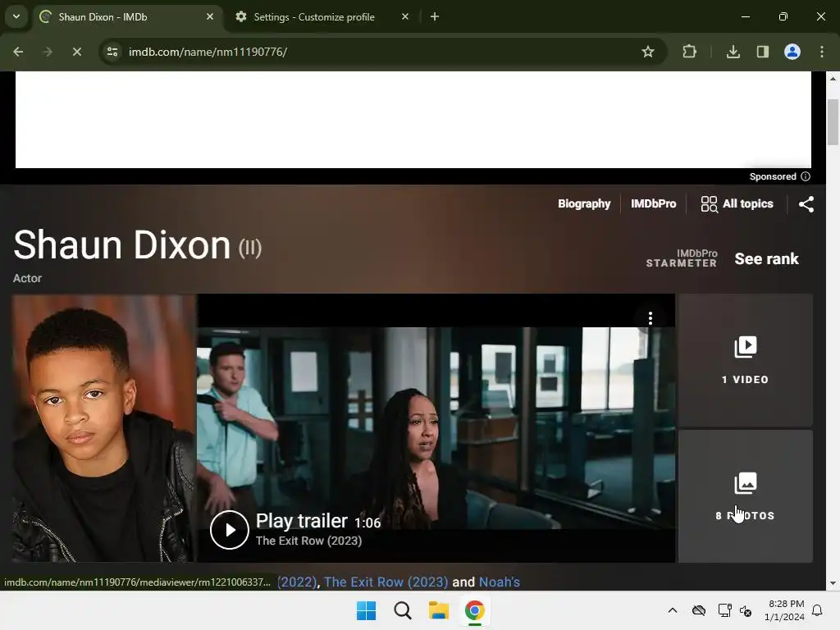Open the 1 Video tile

click(x=745, y=360)
